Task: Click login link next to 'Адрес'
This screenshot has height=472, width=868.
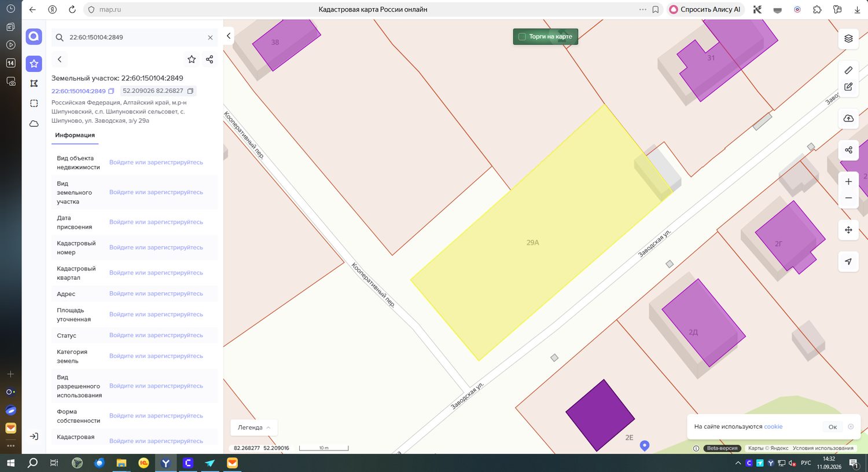Action: [x=156, y=294]
